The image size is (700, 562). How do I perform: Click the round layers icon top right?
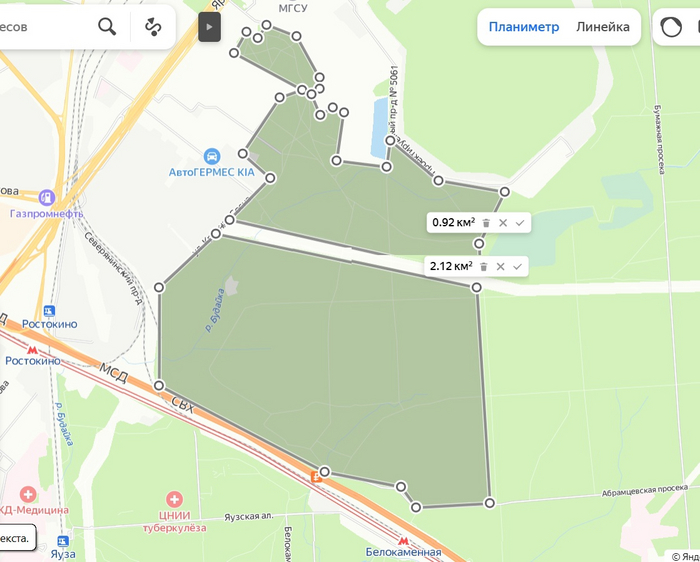tap(671, 27)
